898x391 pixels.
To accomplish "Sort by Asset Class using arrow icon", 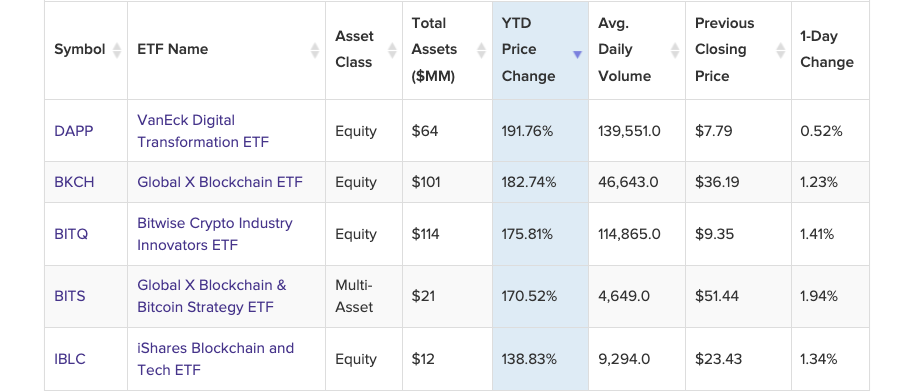I will 392,50.
